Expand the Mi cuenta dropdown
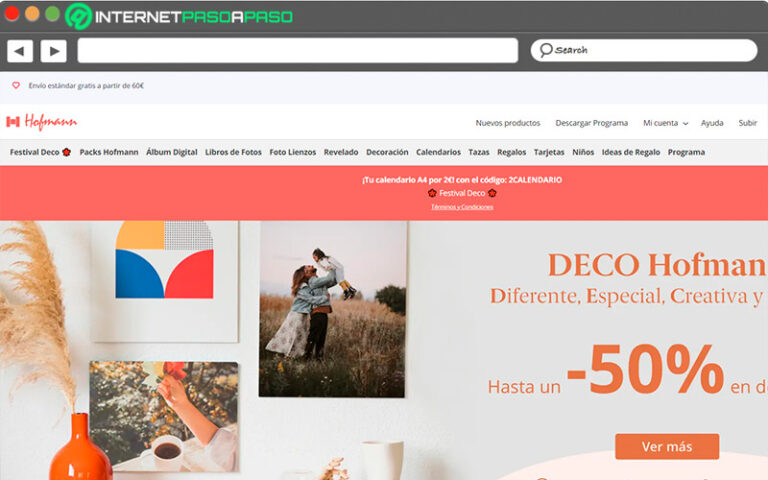The width and height of the screenshot is (768, 480). click(665, 123)
